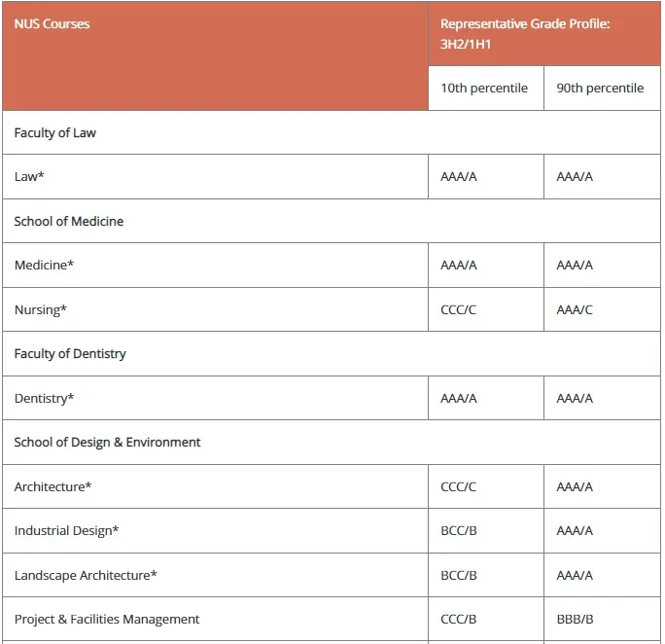The image size is (665, 644).
Task: Click the Landscape Architecture* course name
Action: [x=86, y=575]
